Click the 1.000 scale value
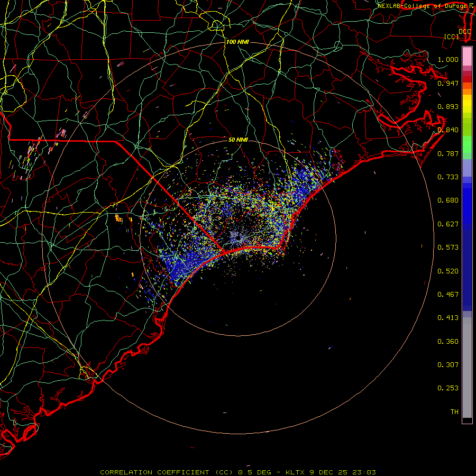The height and width of the screenshot is (476, 476). point(448,59)
